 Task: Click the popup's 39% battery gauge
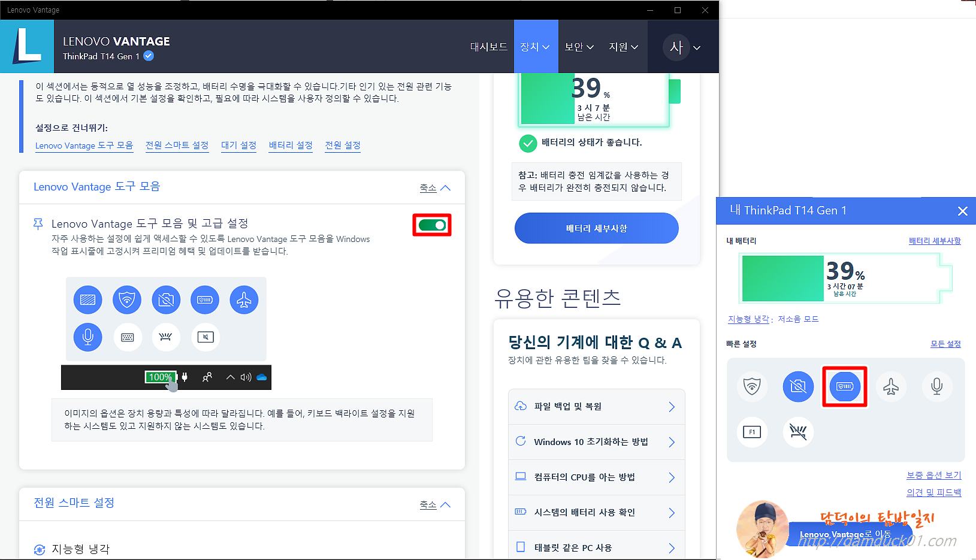[845, 278]
